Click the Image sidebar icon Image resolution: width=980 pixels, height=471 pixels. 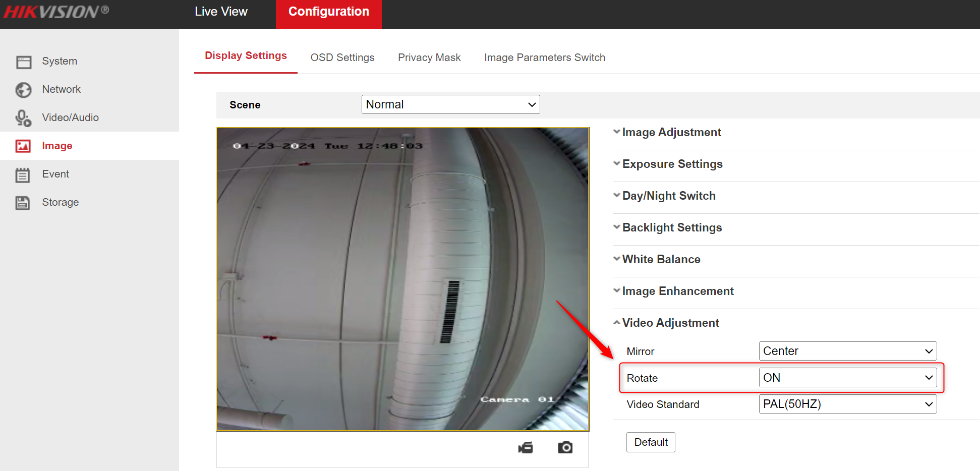coord(24,146)
